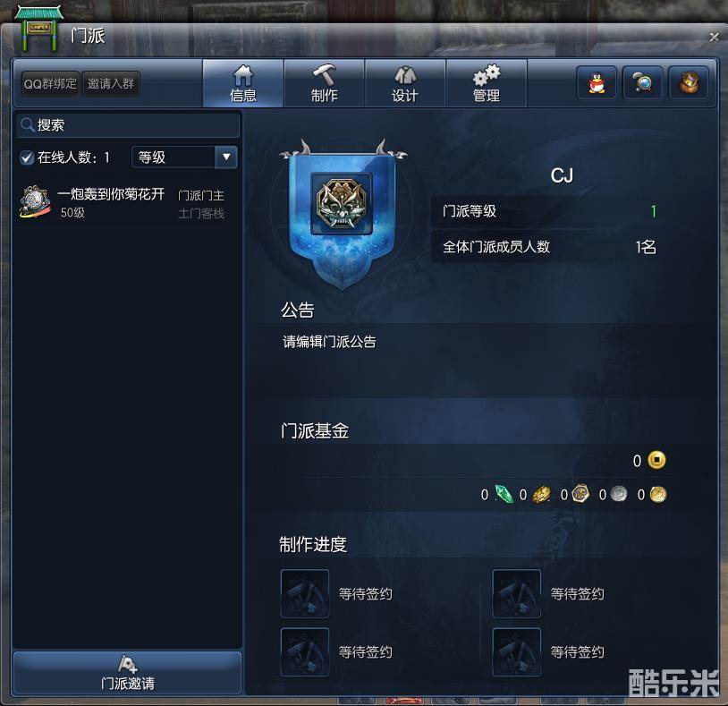The height and width of the screenshot is (706, 728).
Task: Open the magnifier search icon button
Action: point(642,83)
